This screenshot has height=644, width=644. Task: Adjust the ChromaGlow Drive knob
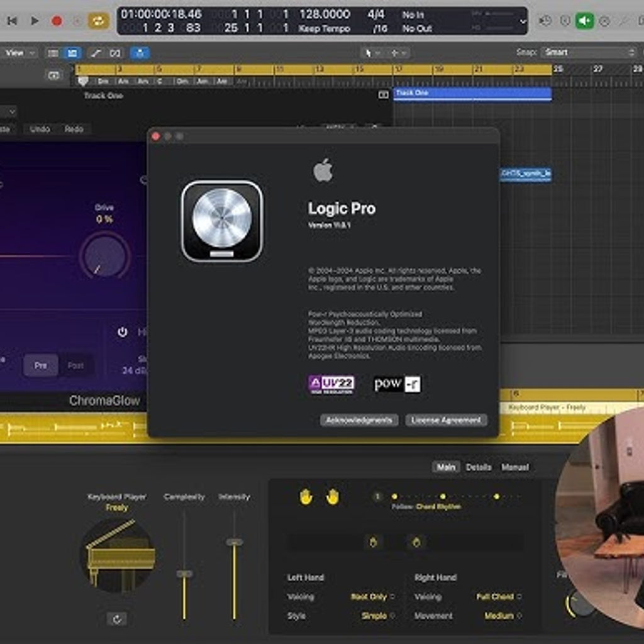(105, 256)
